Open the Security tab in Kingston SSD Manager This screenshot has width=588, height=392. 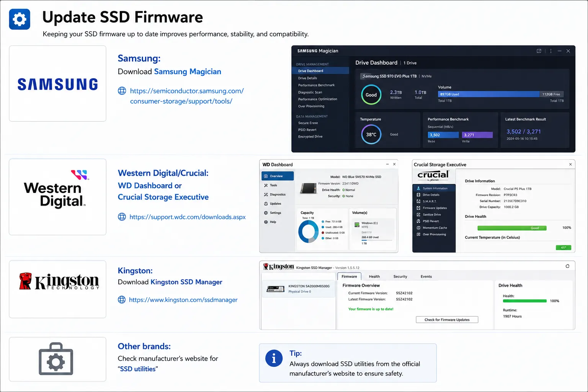[400, 276]
